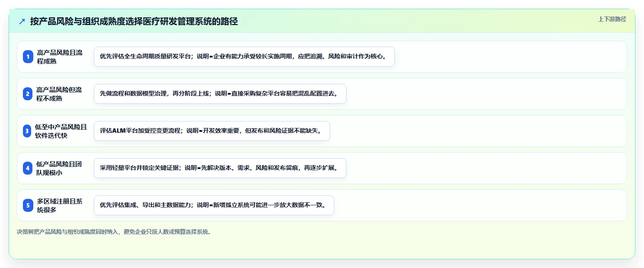The width and height of the screenshot is (644, 268).
Task: Select the label 高产品风险且流程成熟
Action: [x=60, y=57]
